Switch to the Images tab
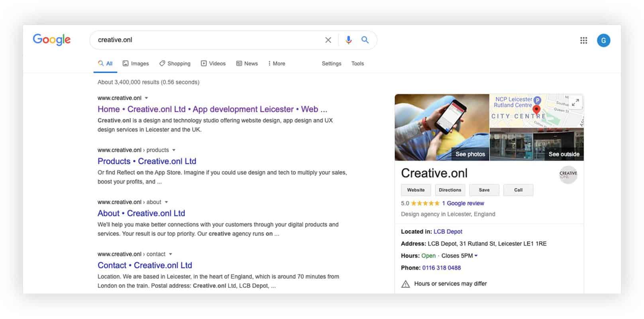This screenshot has width=644, height=319. tap(135, 63)
